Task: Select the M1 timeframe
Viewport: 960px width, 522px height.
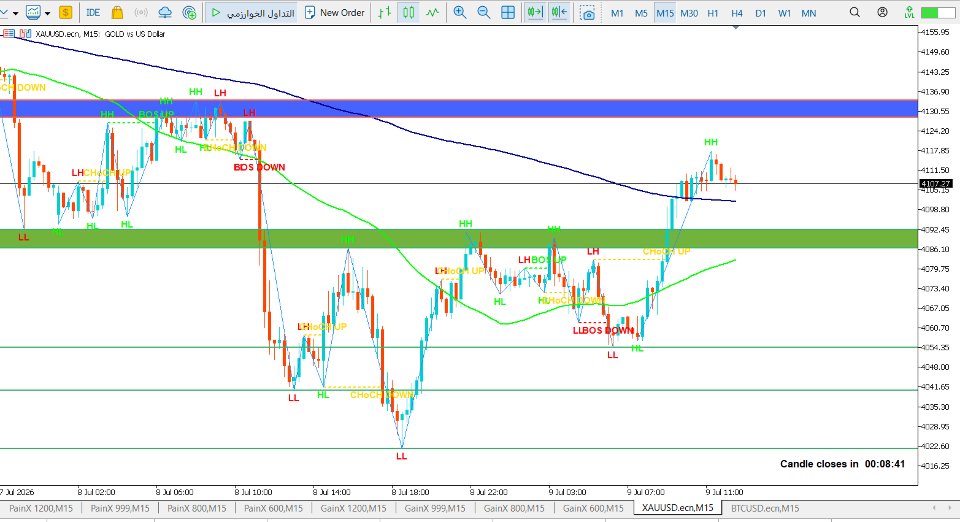Action: click(617, 13)
